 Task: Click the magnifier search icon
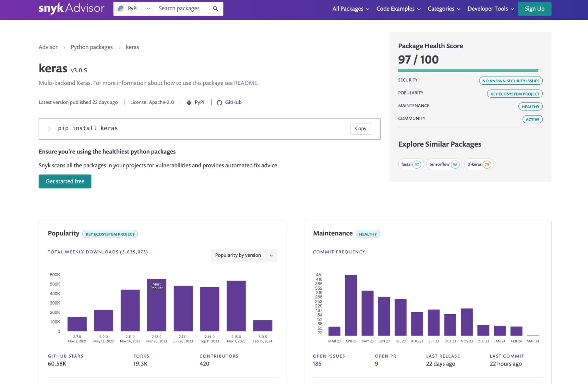pos(215,9)
